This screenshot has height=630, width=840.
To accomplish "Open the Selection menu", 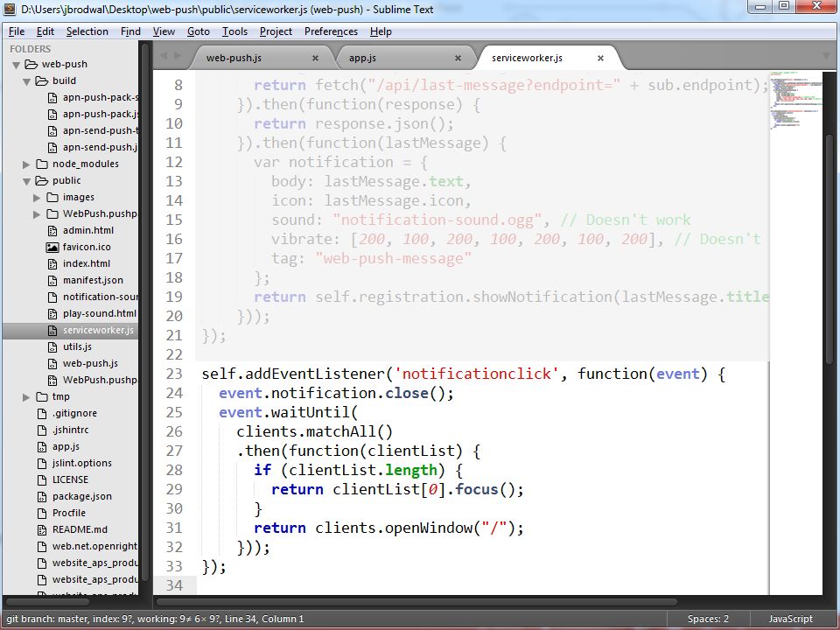I will click(x=87, y=31).
